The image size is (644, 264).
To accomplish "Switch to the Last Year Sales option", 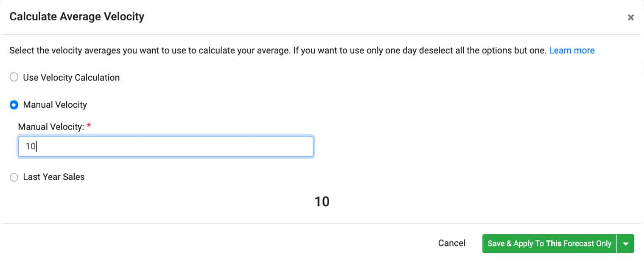I will [14, 177].
